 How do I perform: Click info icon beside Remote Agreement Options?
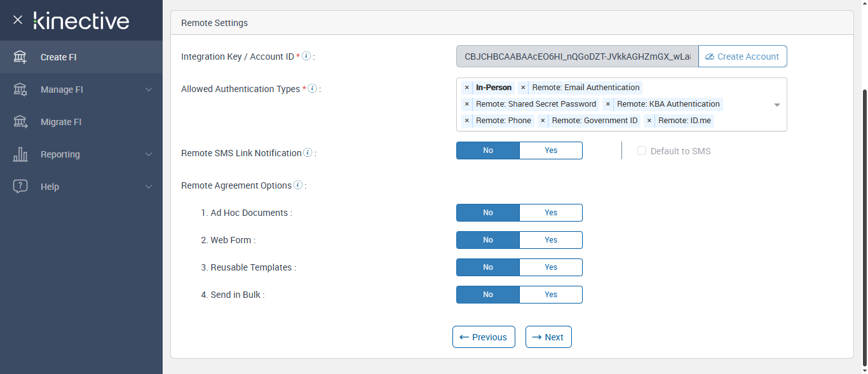point(297,185)
